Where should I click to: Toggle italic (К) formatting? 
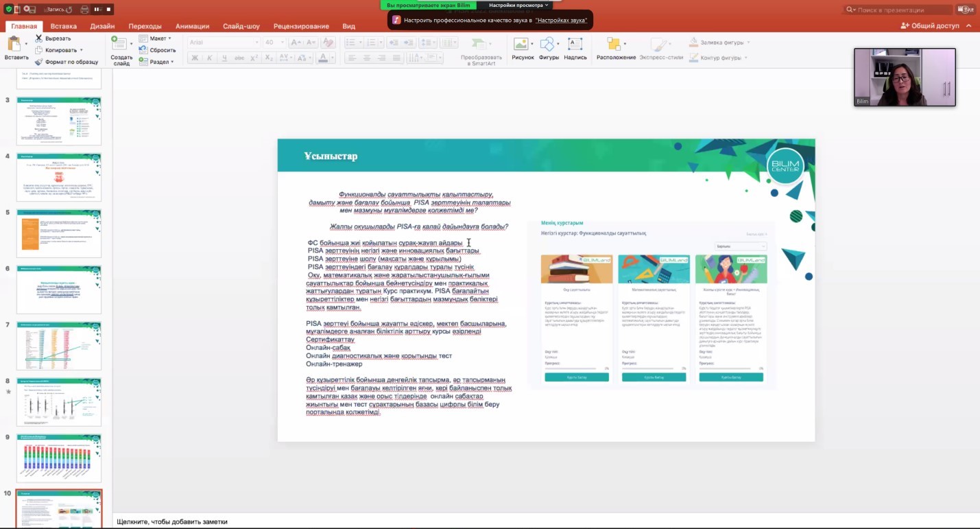tap(210, 58)
